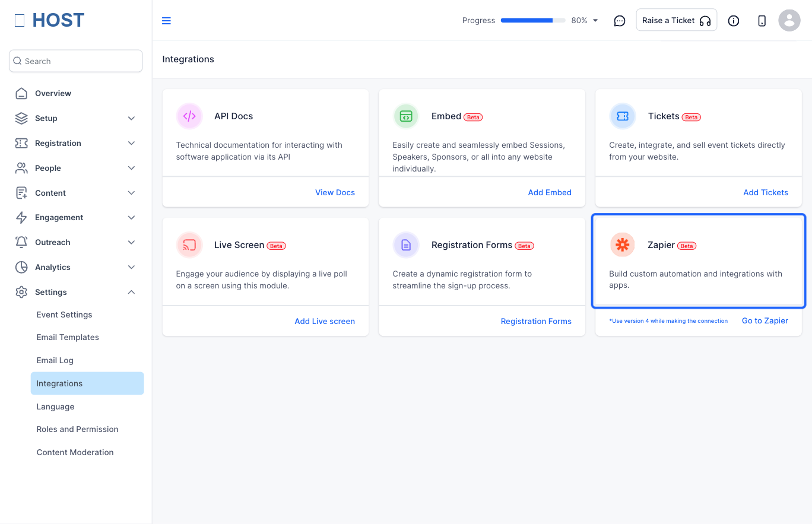Open Content Moderation in sidebar
Viewport: 812px width, 524px height.
pos(75,452)
